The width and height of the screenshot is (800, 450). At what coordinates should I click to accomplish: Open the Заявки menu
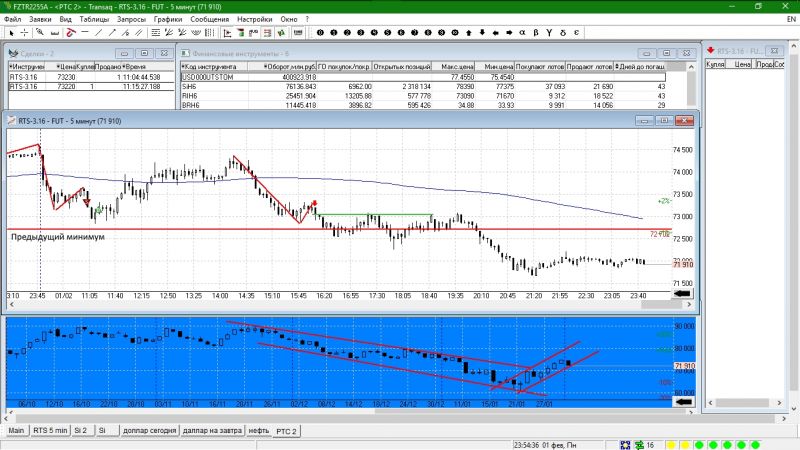(40, 19)
